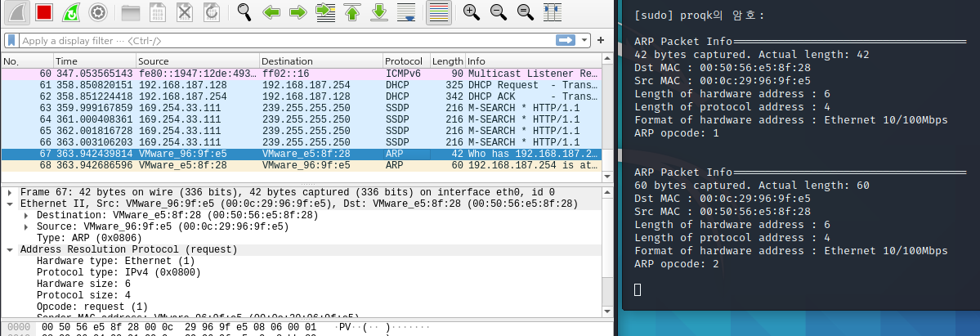Reload the capture file icon

[211, 12]
